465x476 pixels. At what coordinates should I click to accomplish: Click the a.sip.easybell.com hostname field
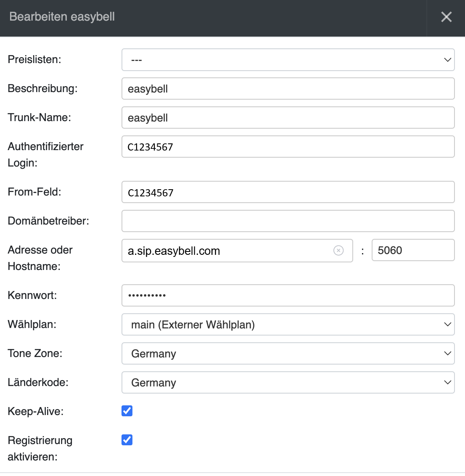[x=227, y=251]
